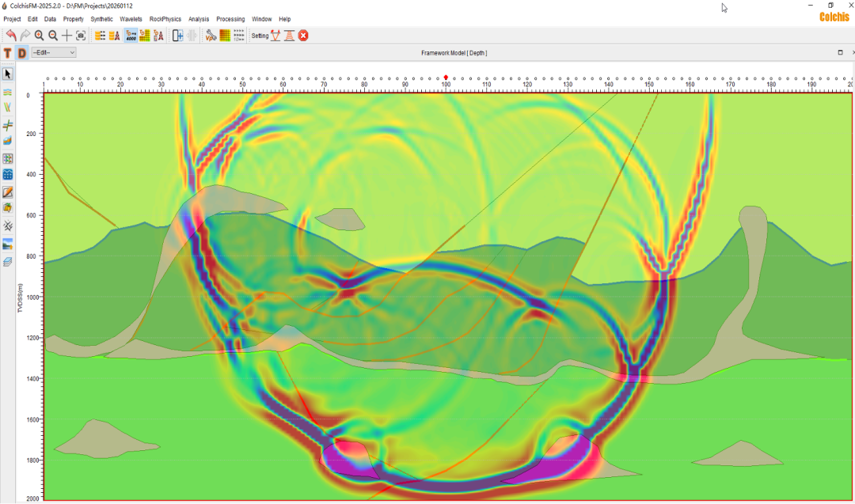Screen dimensions: 855x504
Task: Open the --Edit-- dropdown
Action: (53, 53)
